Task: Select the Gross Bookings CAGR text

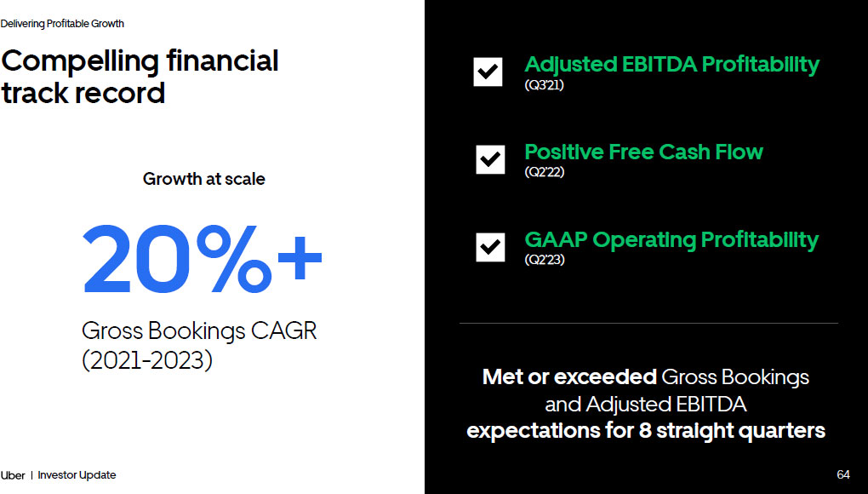Action: [x=199, y=330]
